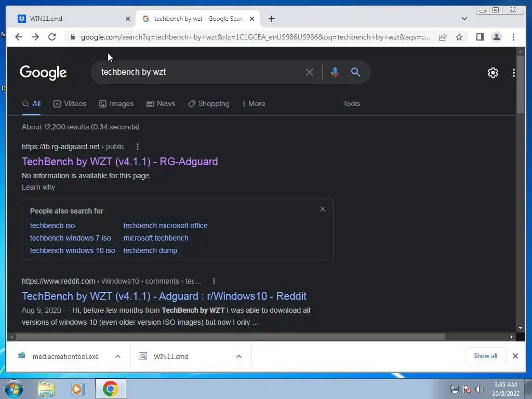Viewport: 532px width, 399px height.
Task: Switch to News results
Action: click(161, 104)
